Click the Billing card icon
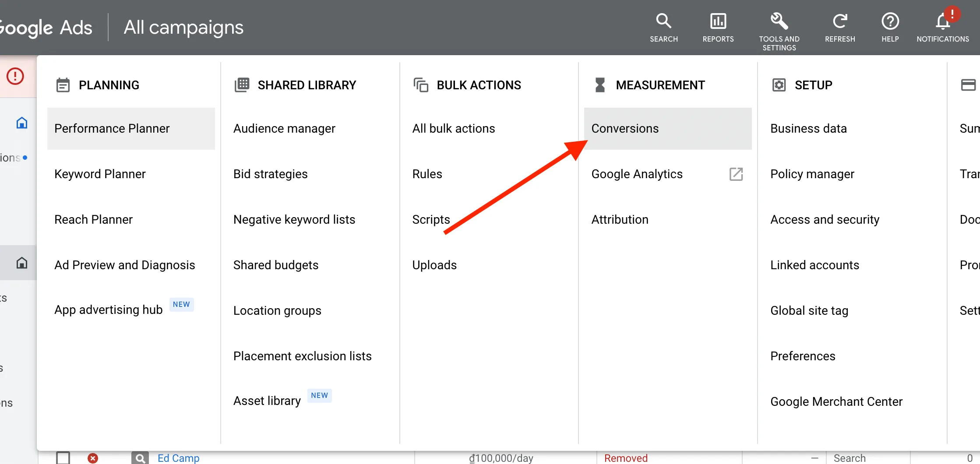 [x=968, y=84]
